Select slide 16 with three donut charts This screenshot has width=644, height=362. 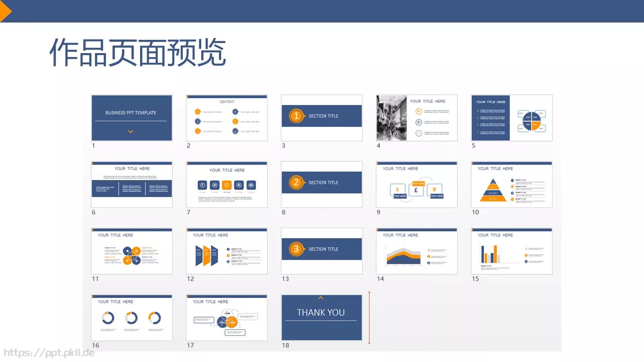point(132,318)
